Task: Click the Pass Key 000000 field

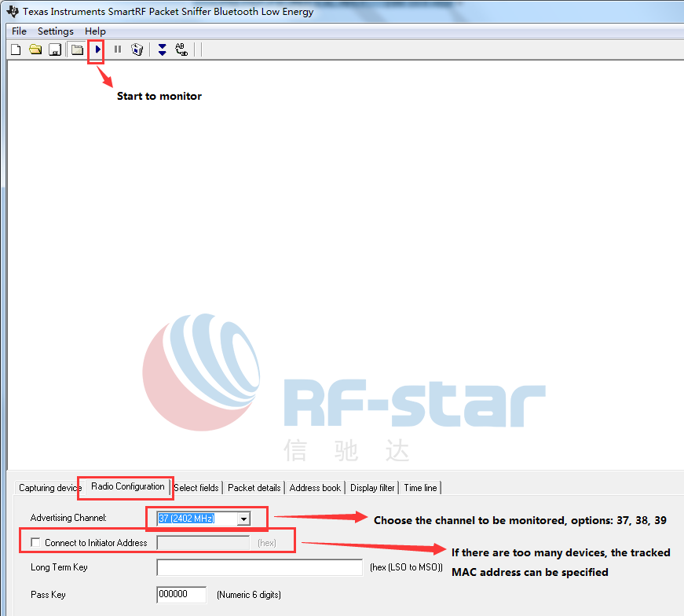Action: coord(181,595)
